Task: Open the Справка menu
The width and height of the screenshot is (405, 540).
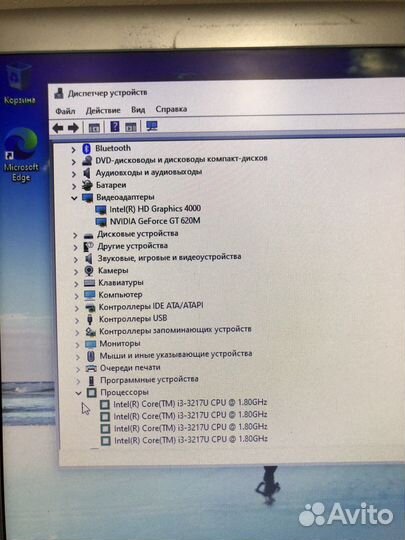Action: pos(171,109)
